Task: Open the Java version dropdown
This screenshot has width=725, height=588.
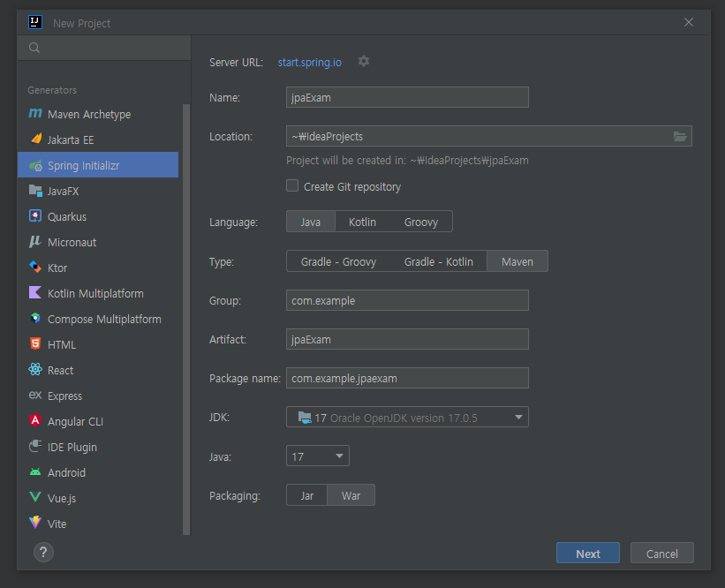Action: point(318,456)
